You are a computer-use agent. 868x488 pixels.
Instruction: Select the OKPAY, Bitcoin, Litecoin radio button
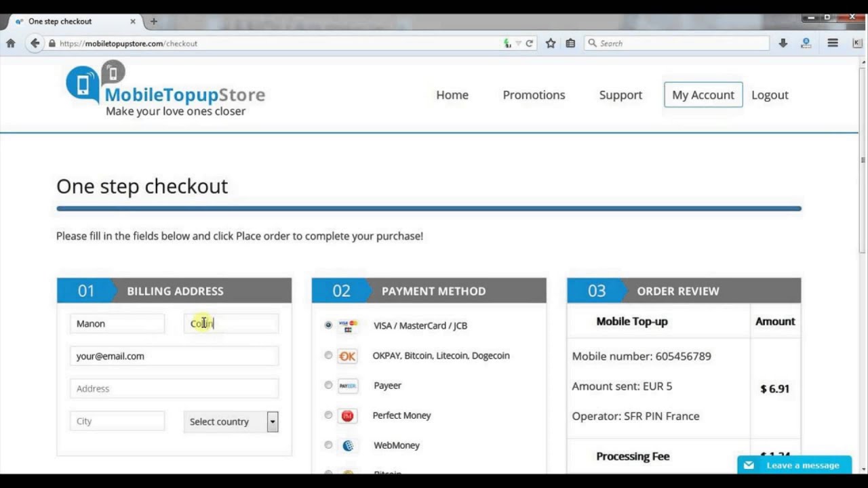(328, 355)
